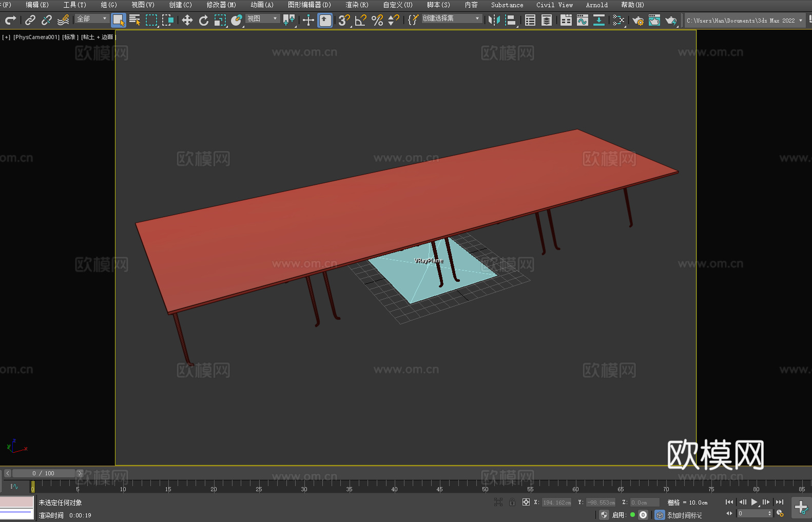Toggle the Selection Lock padlock icon
The image size is (812, 522).
tap(512, 502)
